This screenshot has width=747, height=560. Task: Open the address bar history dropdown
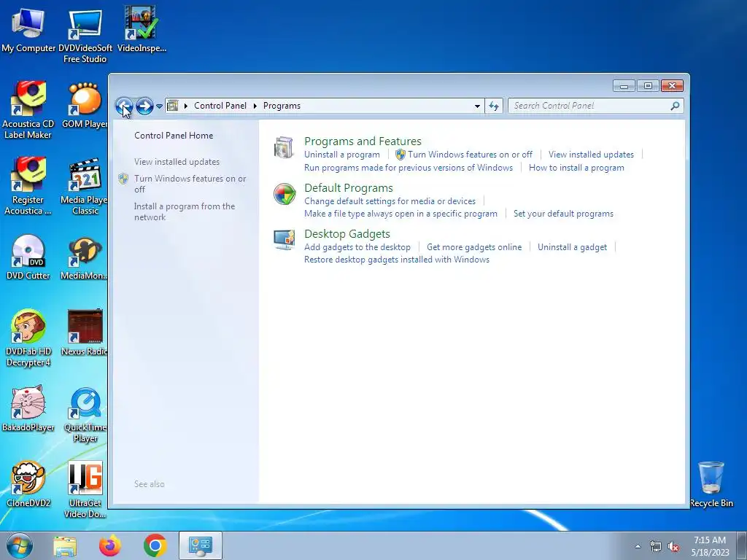point(477,106)
